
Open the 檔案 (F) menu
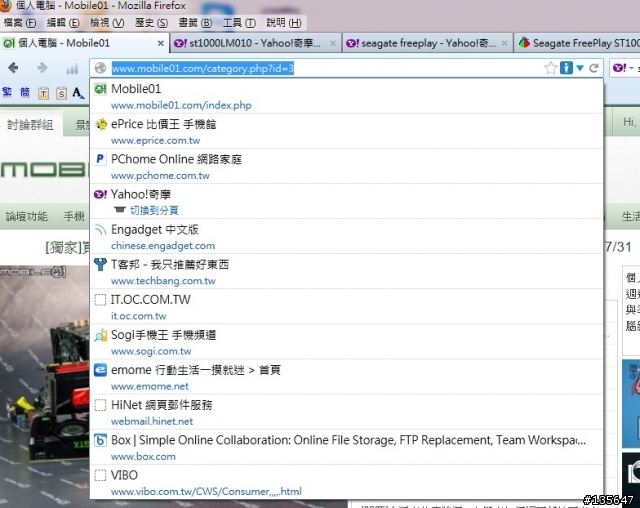pos(20,23)
